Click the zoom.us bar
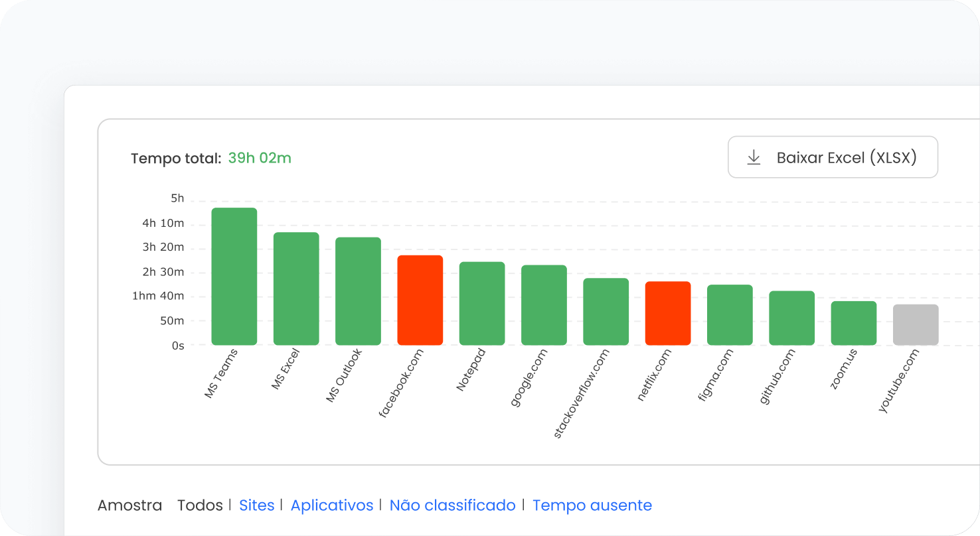The image size is (980, 536). point(854,323)
